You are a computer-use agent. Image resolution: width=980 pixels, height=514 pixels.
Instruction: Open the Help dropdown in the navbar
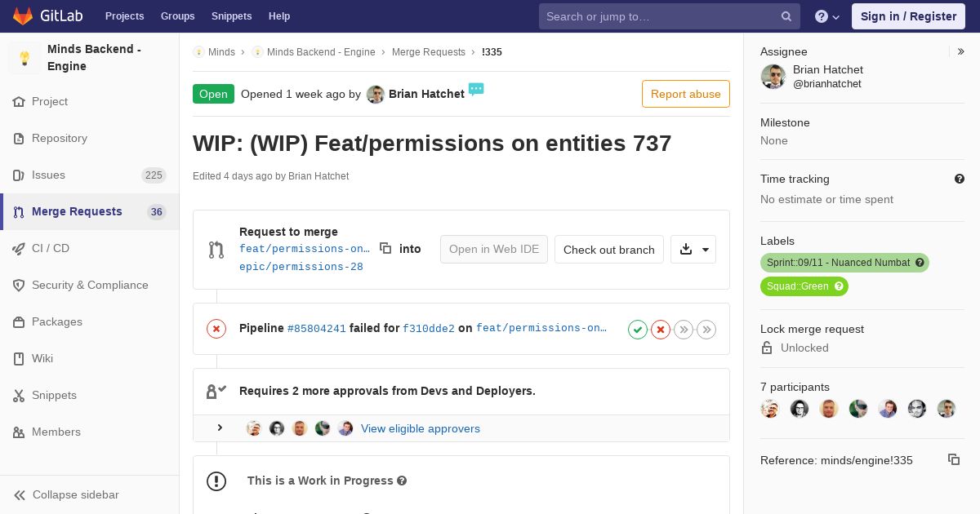(x=827, y=16)
